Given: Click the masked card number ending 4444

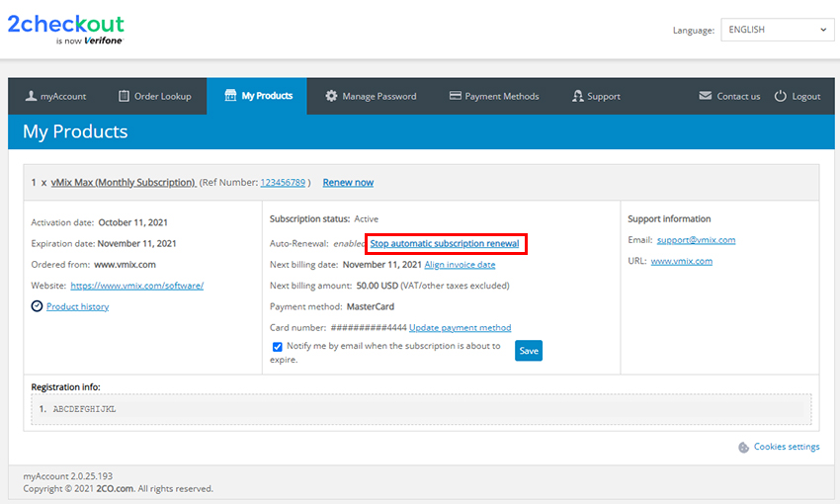Looking at the screenshot, I should click(369, 328).
